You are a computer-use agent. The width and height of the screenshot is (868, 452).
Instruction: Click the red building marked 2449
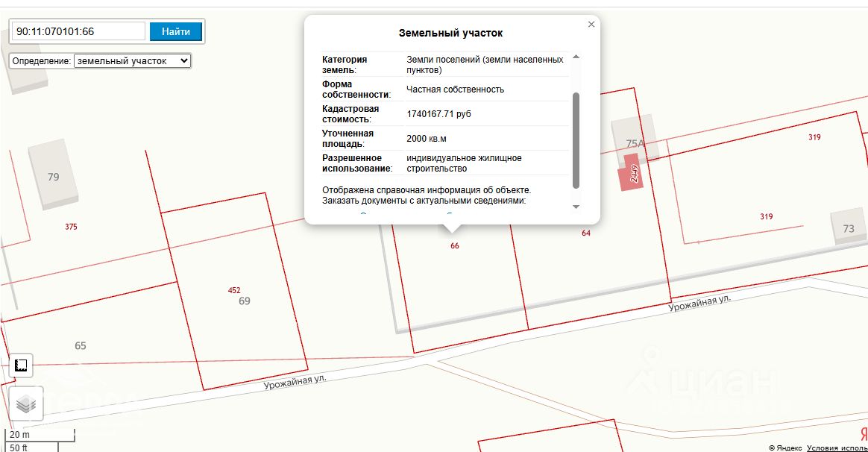pos(632,173)
